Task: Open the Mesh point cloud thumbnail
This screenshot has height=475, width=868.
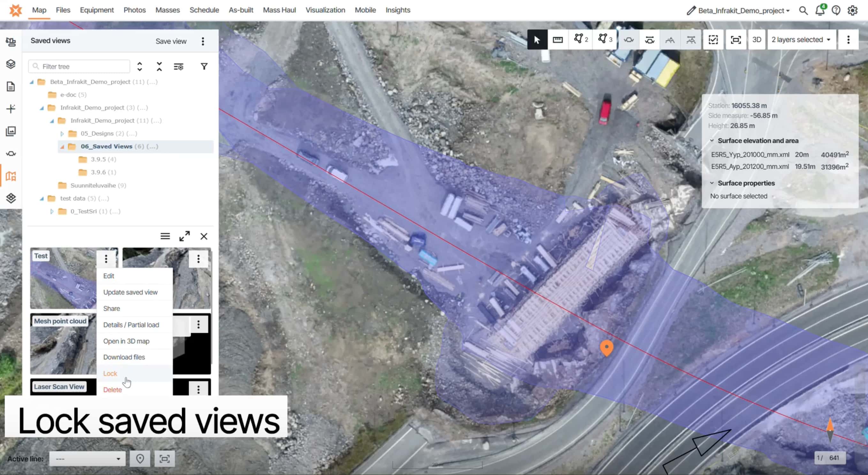Action: click(x=63, y=344)
